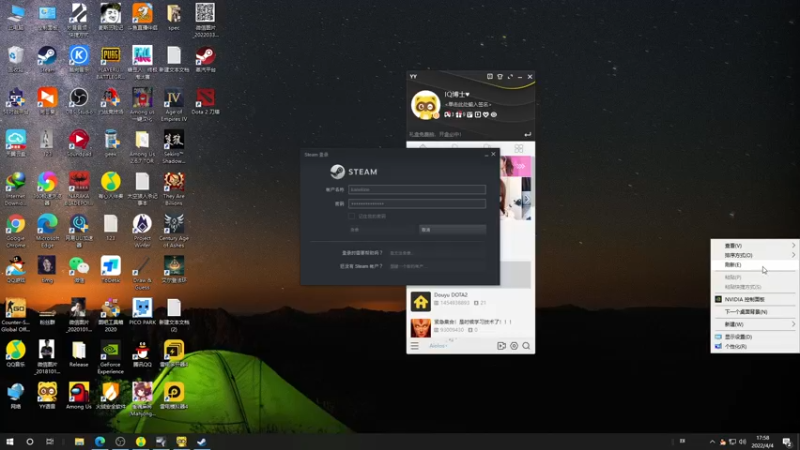The height and width of the screenshot is (450, 800).
Task: Open Google Chrome desktop shortcut
Action: point(15,231)
